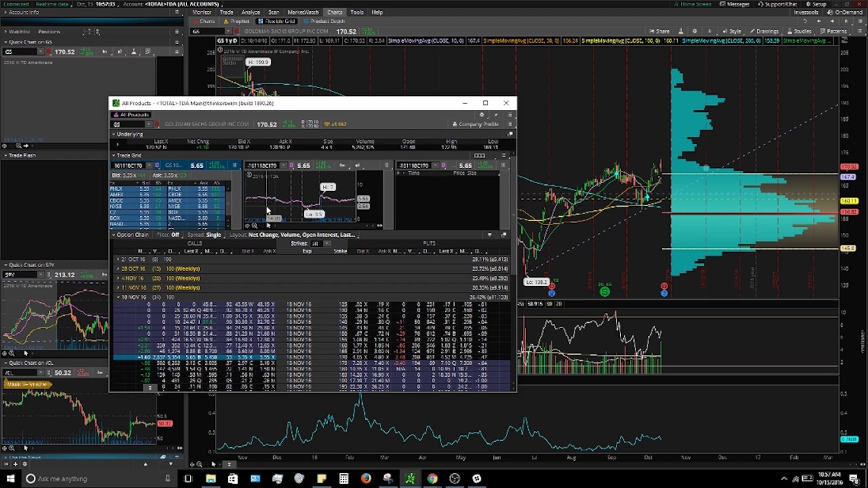Collapse the Option Chain section
Viewport: 868px width, 488px height.
point(114,235)
